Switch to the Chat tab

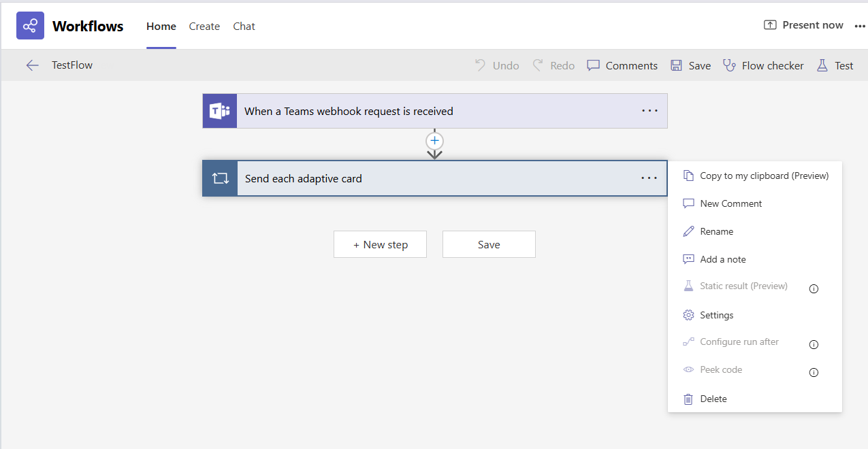(244, 27)
